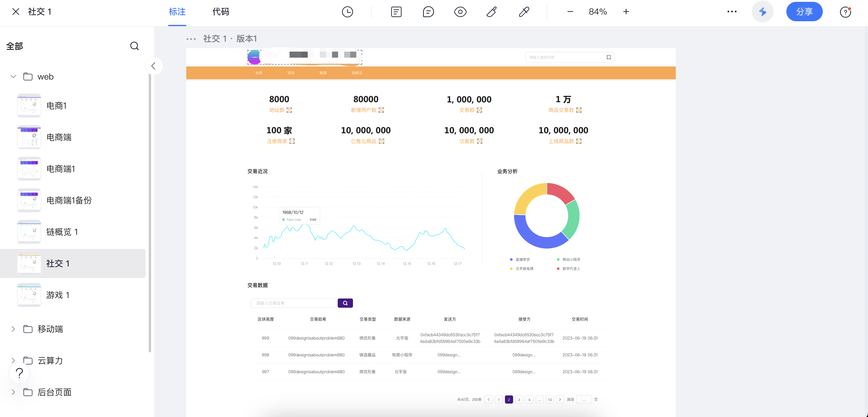Screen dimensions: 868x417
Task: Expand the 云算力 folder
Action: [13, 361]
